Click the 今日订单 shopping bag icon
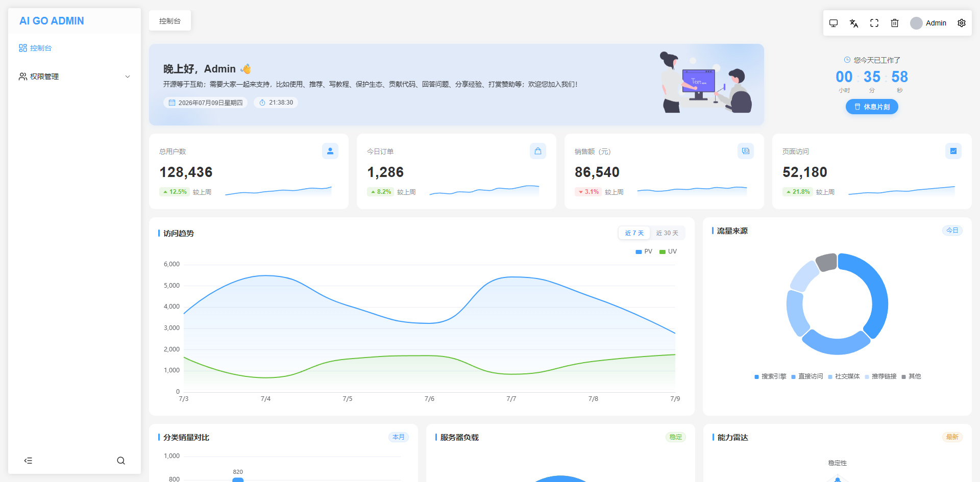Image resolution: width=980 pixels, height=482 pixels. tap(538, 151)
